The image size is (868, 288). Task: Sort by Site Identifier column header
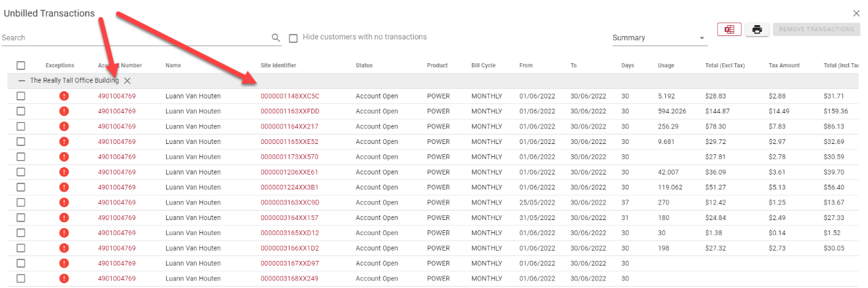click(x=279, y=65)
